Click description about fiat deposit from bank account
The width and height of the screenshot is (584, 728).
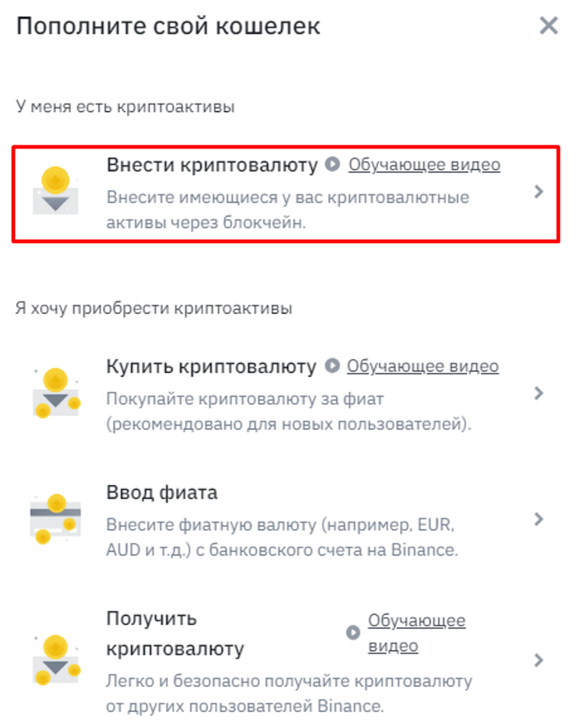[282, 537]
